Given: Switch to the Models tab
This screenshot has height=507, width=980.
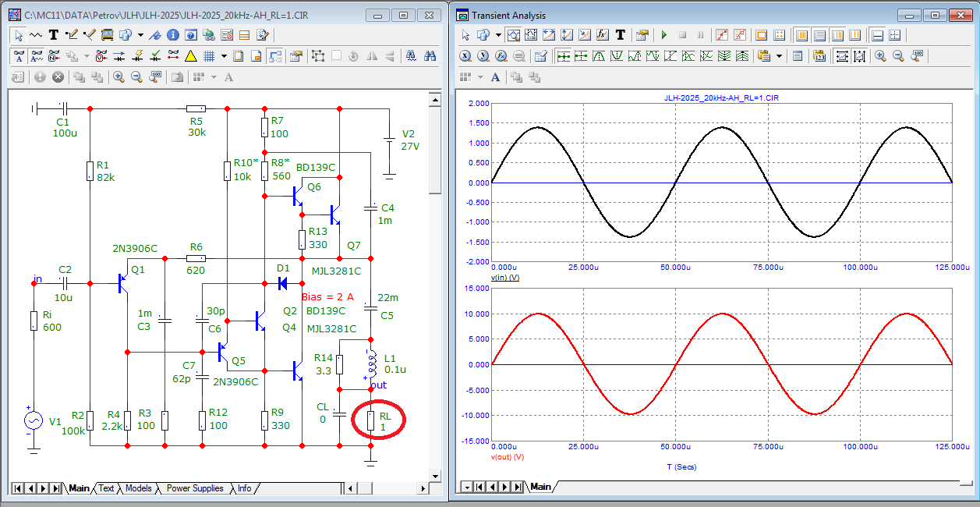Looking at the screenshot, I should pos(138,488).
